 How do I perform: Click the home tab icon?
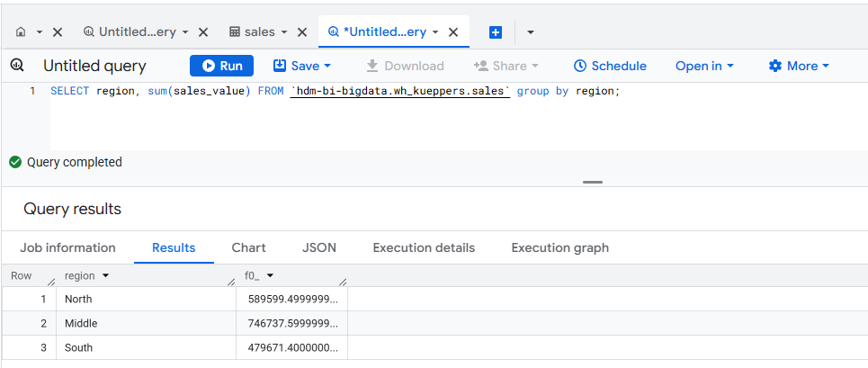coord(21,32)
